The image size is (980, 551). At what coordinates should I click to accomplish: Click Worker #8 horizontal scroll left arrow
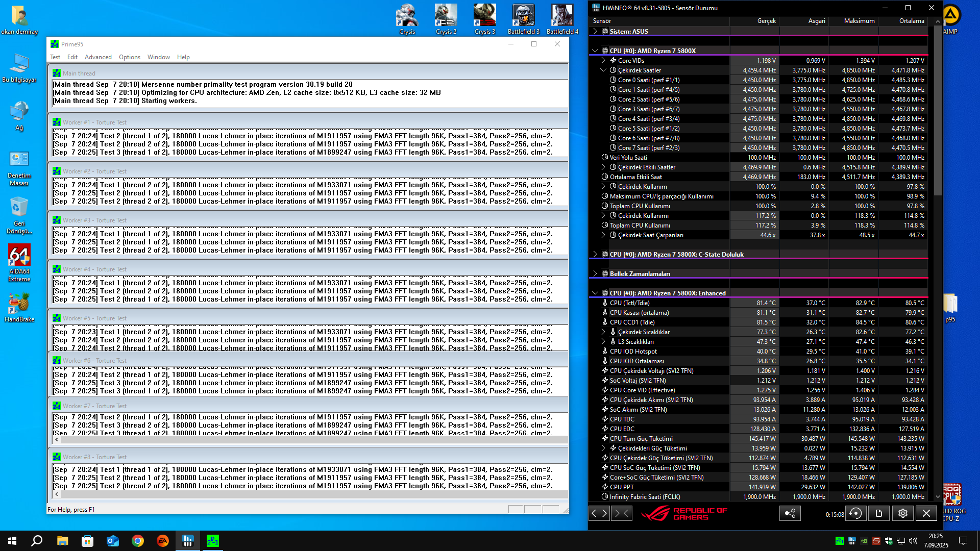tap(57, 494)
